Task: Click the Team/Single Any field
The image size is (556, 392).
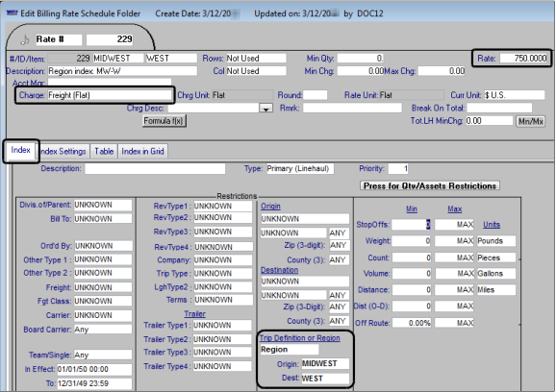Action: coord(103,355)
